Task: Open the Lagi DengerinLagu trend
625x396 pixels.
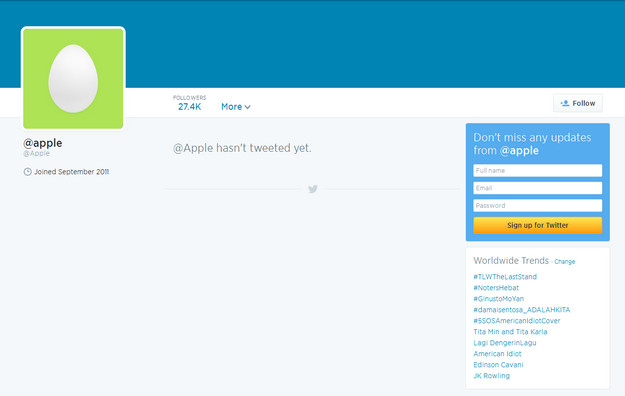Action: [505, 343]
